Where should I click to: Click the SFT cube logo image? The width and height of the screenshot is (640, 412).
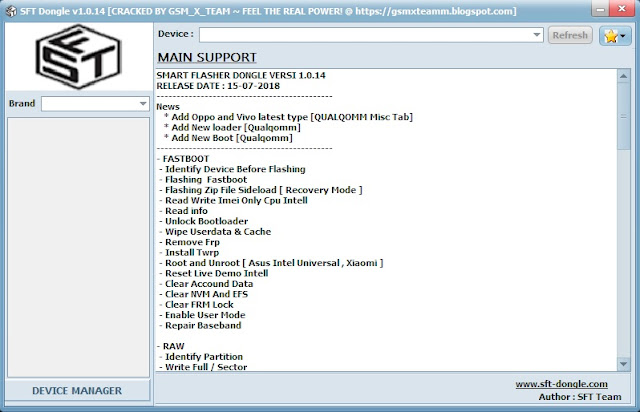coord(78,56)
